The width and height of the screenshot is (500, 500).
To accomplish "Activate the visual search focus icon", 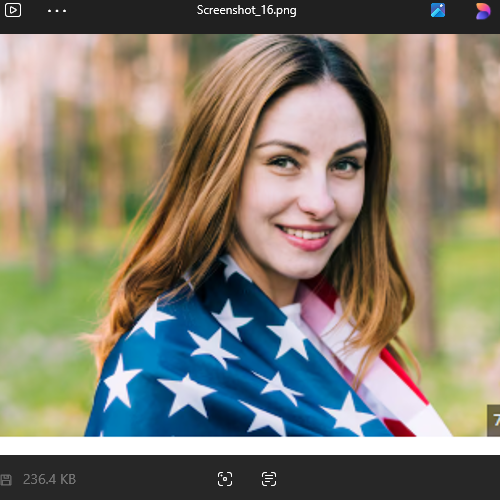I will point(225,479).
